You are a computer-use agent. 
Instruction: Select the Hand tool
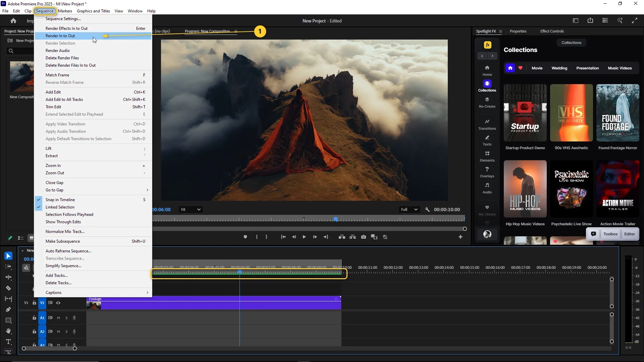8,331
